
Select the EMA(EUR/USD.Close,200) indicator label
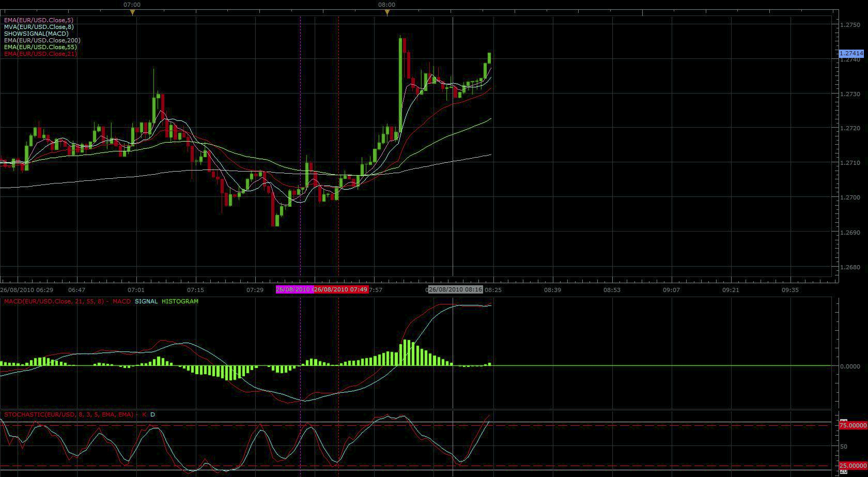[x=42, y=40]
